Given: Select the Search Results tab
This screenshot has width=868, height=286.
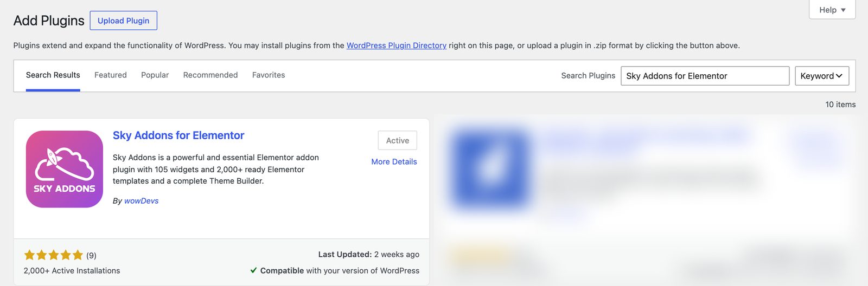Looking at the screenshot, I should pyautogui.click(x=53, y=75).
